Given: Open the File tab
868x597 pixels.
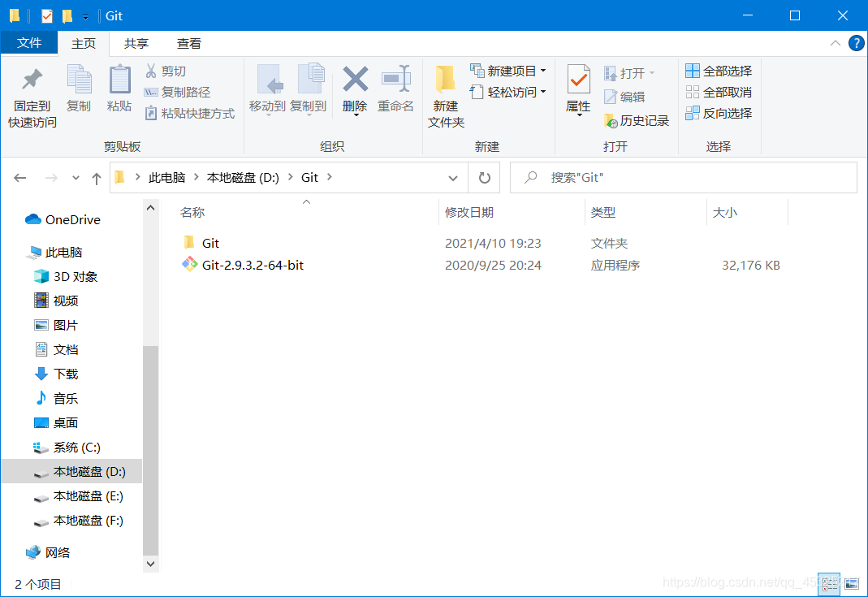Looking at the screenshot, I should (29, 43).
